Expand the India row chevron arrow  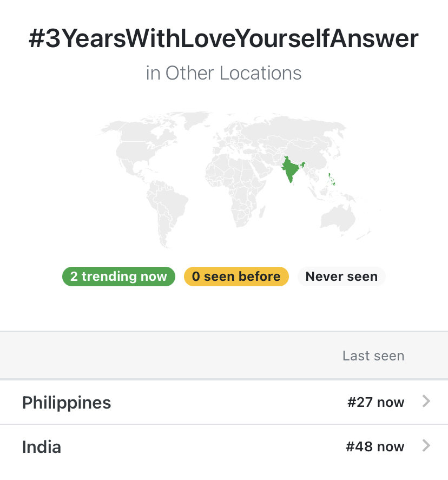click(426, 446)
